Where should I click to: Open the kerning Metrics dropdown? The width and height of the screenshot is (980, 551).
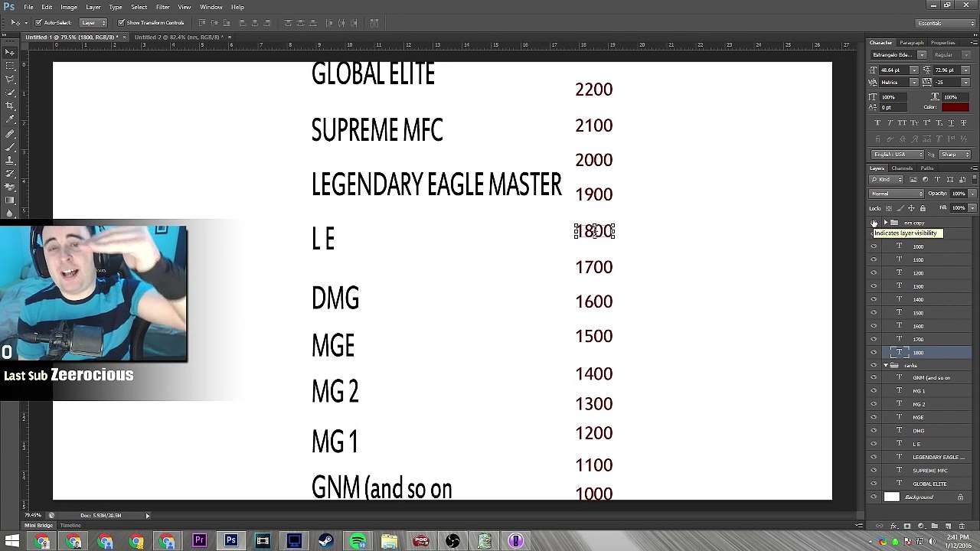(914, 82)
